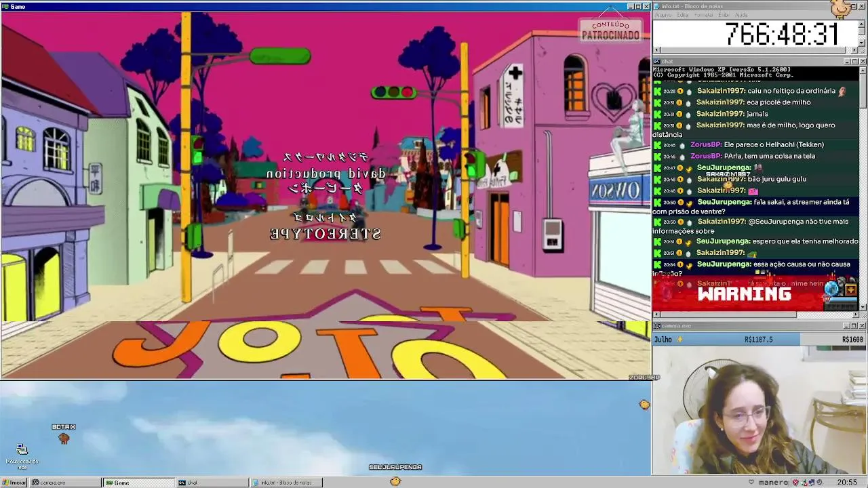Click the Notepad icon in info.txt title bar
868x488 pixels.
click(656, 6)
